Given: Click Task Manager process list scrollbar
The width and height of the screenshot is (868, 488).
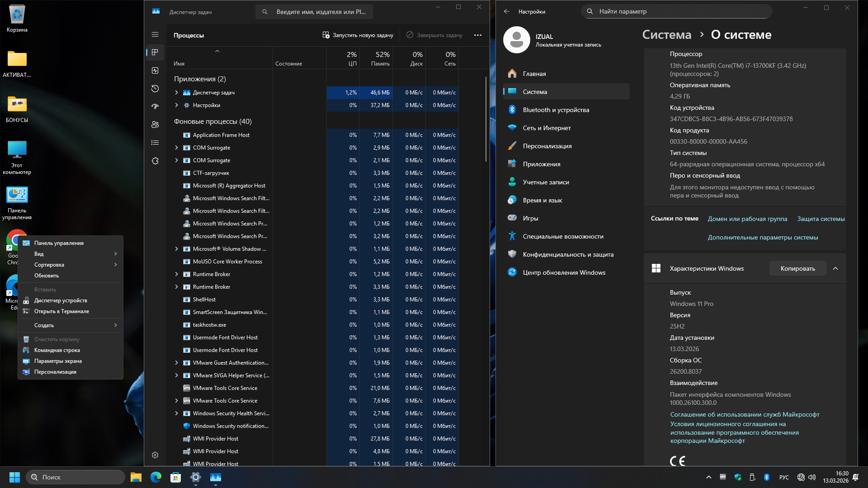Looking at the screenshot, I should [x=486, y=120].
